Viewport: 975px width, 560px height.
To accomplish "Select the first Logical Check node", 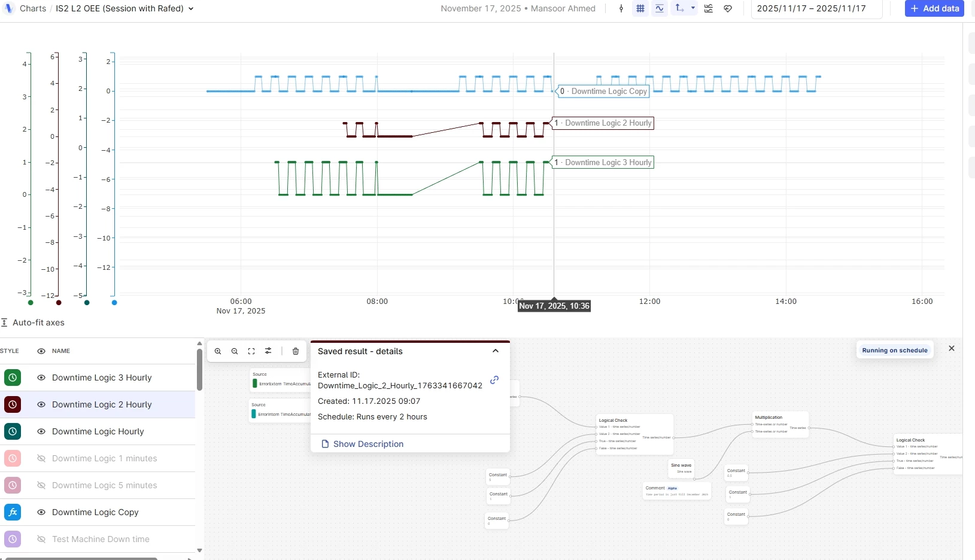I will pos(635,434).
